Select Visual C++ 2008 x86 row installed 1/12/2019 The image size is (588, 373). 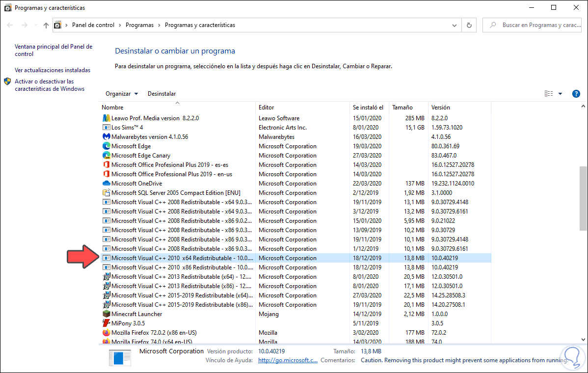(295, 248)
